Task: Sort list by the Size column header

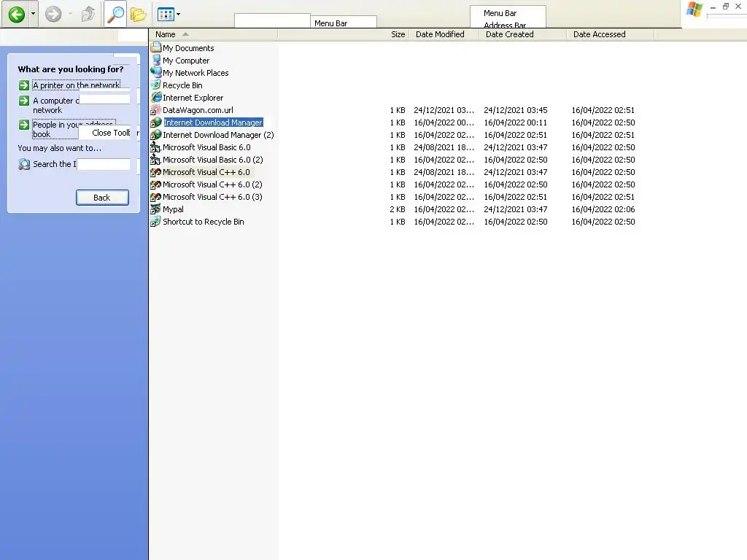Action: (x=343, y=34)
